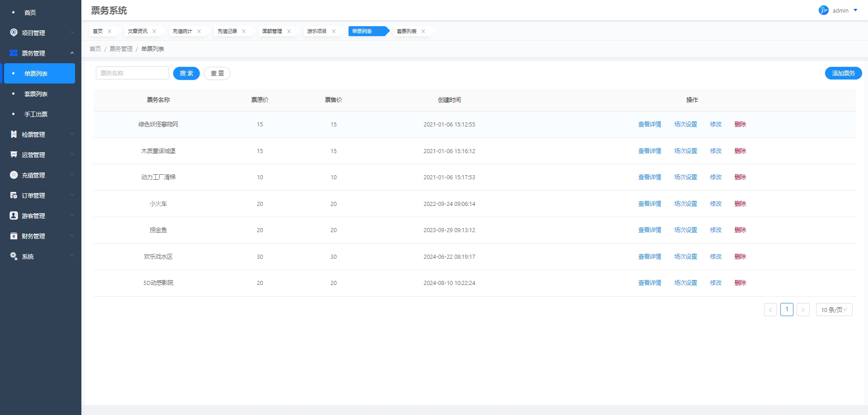This screenshot has width=868, height=415.
Task: Click the 充值管理 sidebar icon
Action: pyautogui.click(x=14, y=175)
